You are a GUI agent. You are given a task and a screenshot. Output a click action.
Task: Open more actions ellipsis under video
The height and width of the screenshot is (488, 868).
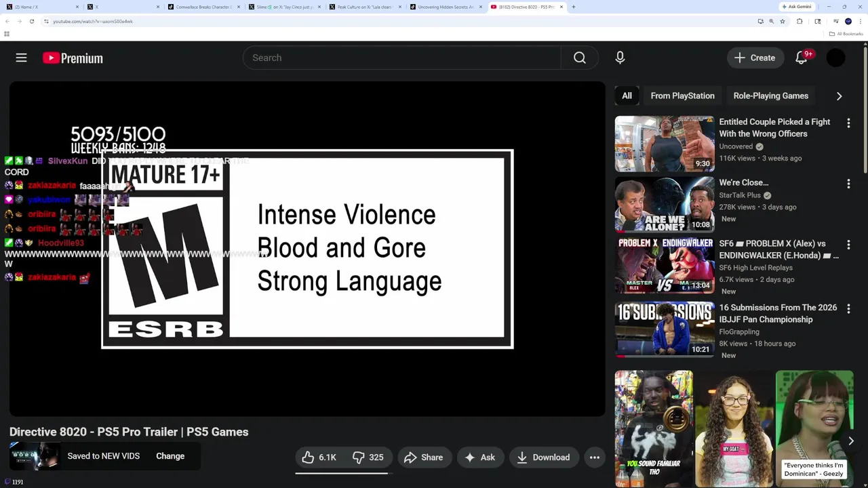[x=595, y=457]
